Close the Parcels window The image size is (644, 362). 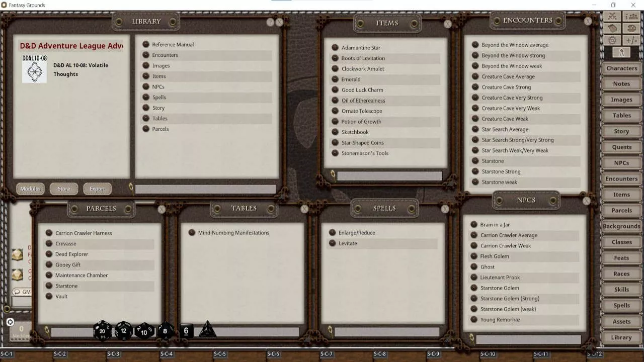(x=162, y=209)
